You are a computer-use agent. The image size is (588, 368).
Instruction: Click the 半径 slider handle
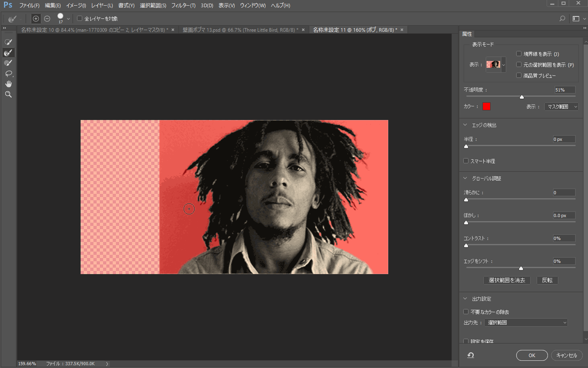coord(466,146)
